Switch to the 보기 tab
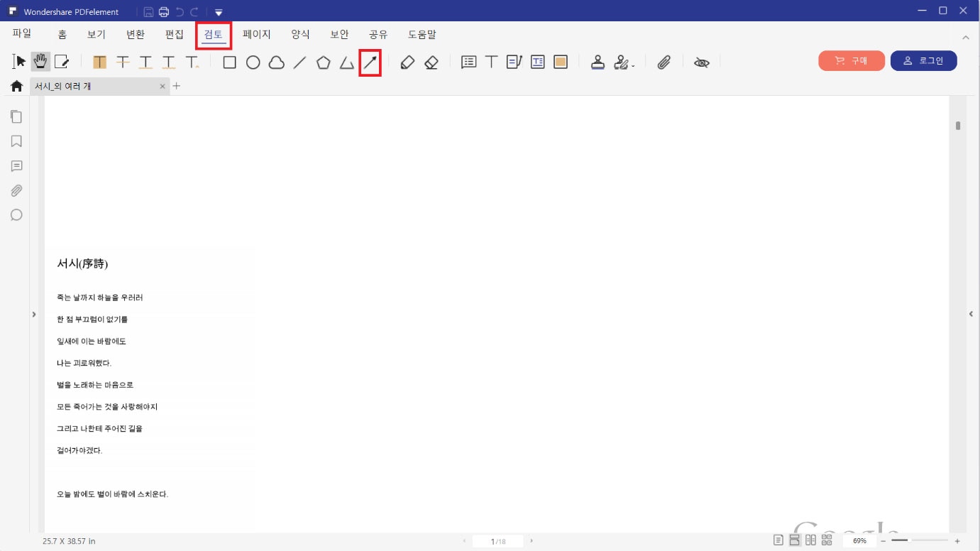The image size is (980, 551). point(97,34)
